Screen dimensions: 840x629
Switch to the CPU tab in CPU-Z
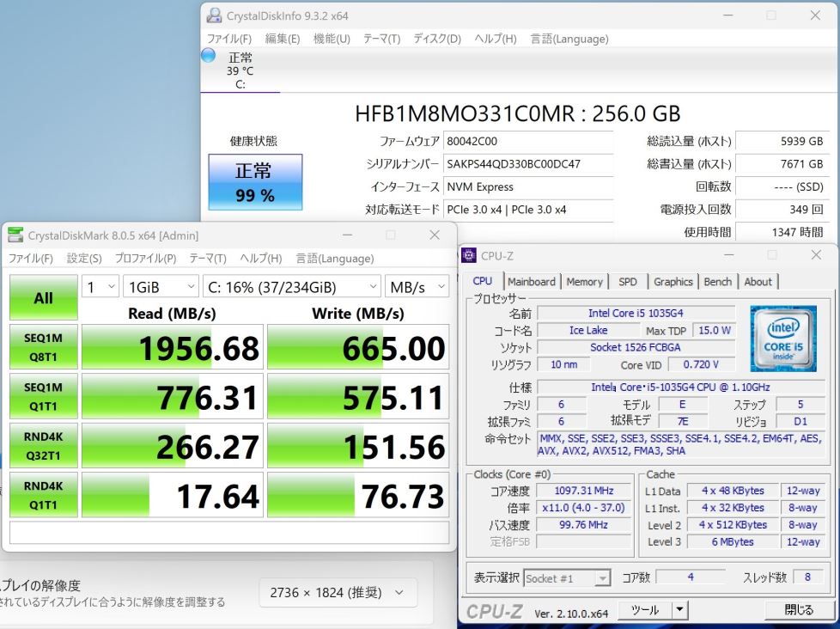pos(483,281)
